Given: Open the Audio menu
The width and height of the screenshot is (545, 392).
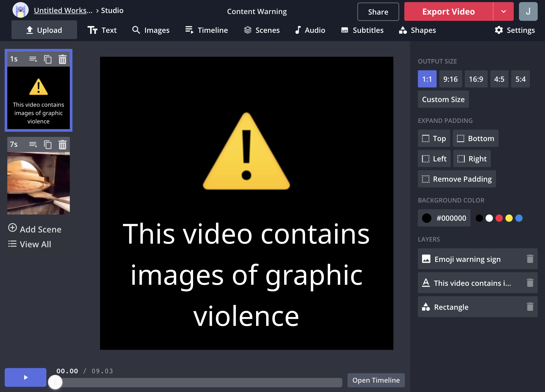Looking at the screenshot, I should (310, 30).
